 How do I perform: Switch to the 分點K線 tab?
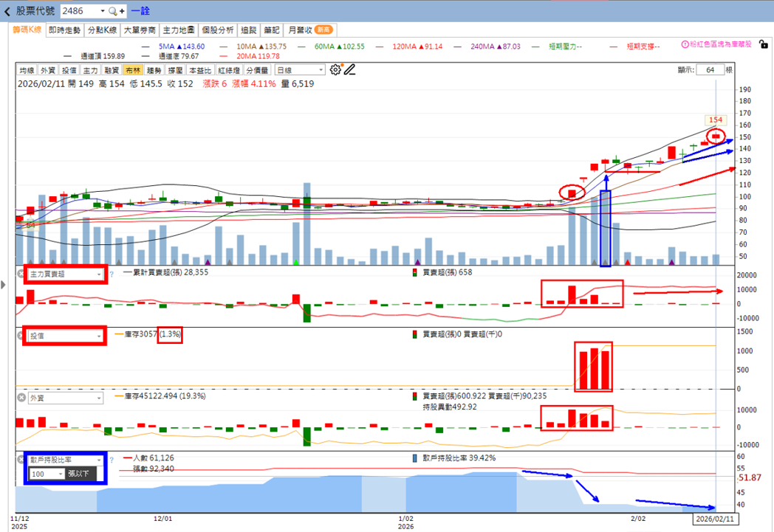click(102, 30)
